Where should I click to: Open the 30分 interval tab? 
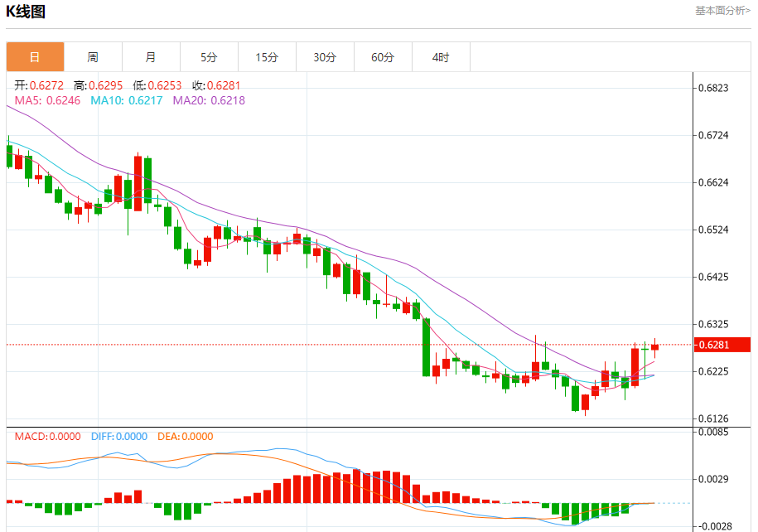[x=325, y=57]
